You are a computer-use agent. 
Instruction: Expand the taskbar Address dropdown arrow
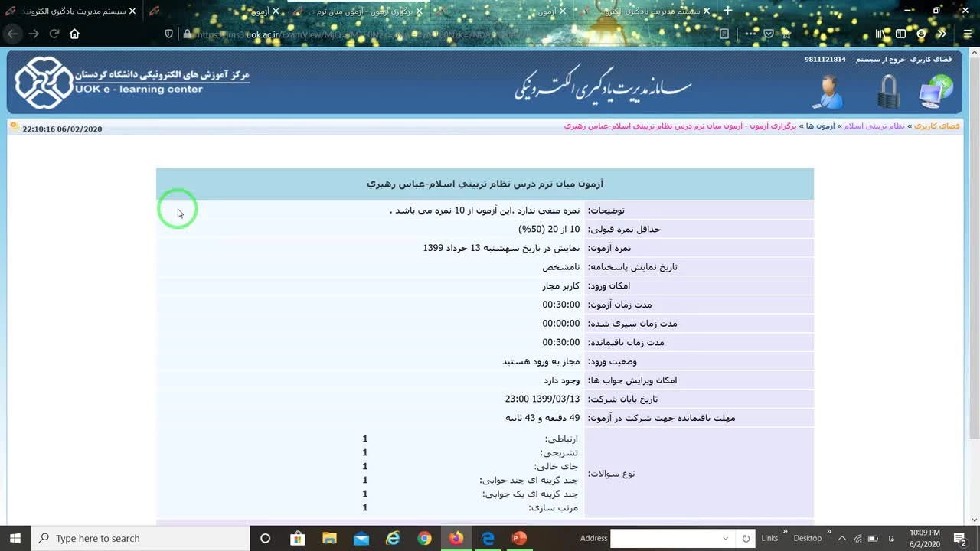point(725,538)
